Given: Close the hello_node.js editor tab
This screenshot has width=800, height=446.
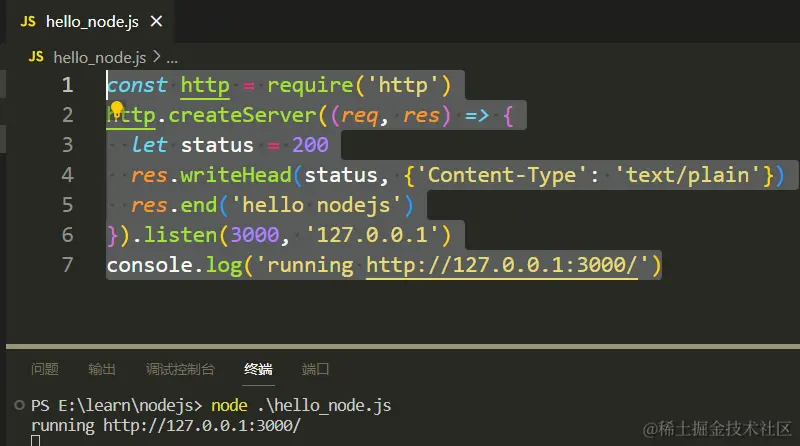Looking at the screenshot, I should [x=156, y=21].
